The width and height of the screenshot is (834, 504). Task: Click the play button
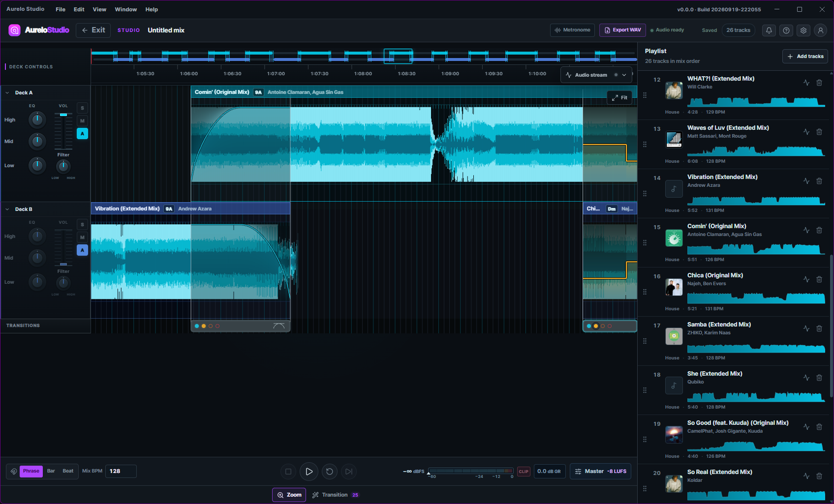(x=309, y=472)
